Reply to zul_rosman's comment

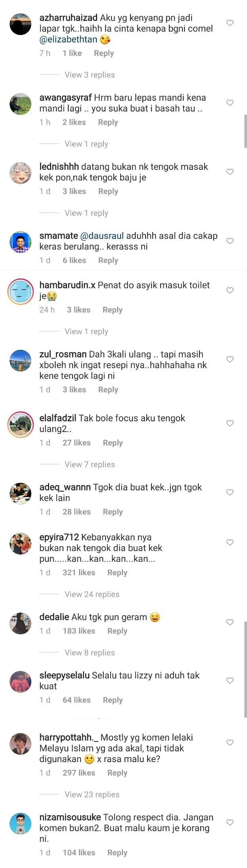[x=108, y=390]
